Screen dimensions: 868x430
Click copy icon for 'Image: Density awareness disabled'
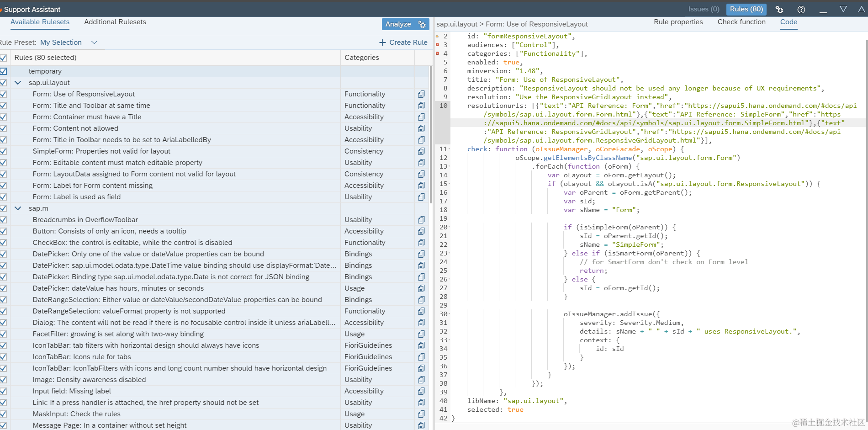point(421,380)
